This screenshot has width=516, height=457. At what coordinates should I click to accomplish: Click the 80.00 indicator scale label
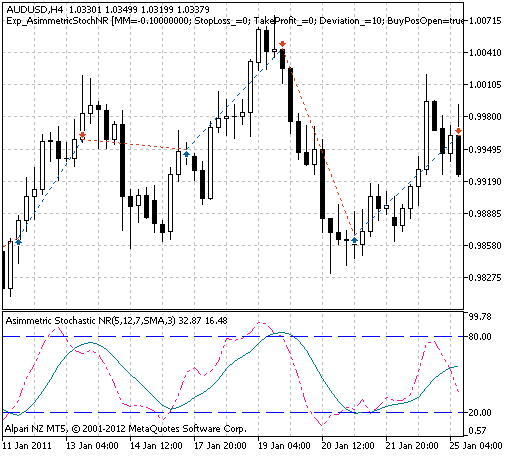click(x=480, y=337)
